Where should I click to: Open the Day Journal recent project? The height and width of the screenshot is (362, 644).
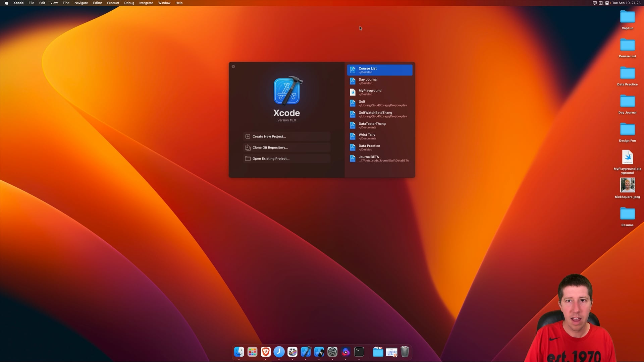[x=380, y=81]
